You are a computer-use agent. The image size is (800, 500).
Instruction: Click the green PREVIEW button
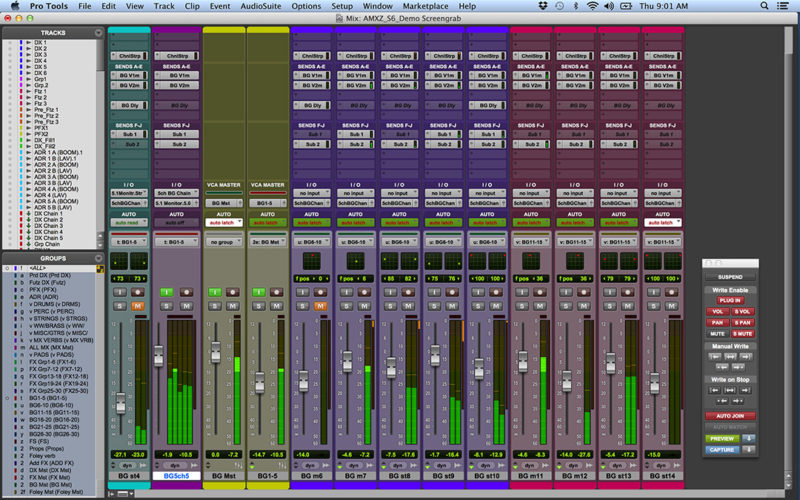pyautogui.click(x=722, y=438)
